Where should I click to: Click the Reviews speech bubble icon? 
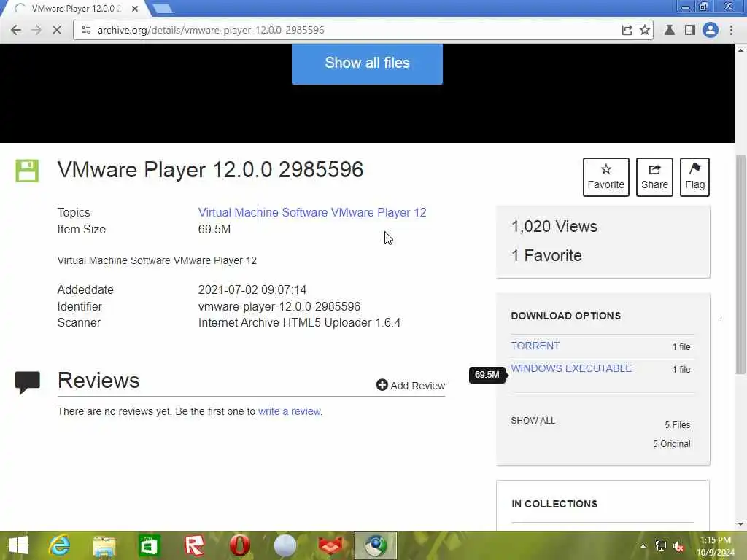(27, 382)
